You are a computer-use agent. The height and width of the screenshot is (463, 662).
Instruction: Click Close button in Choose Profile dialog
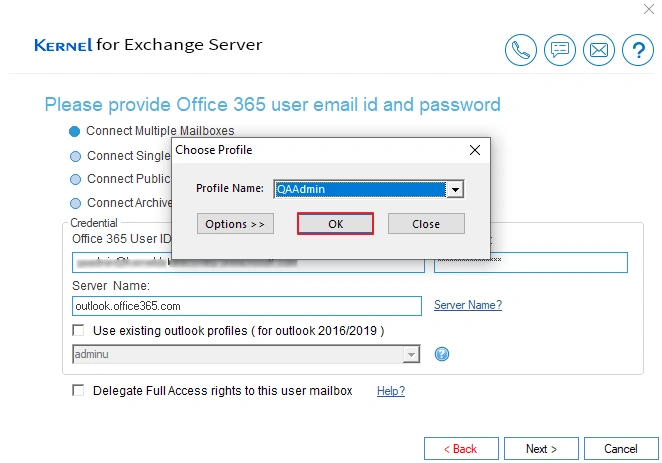click(x=426, y=224)
